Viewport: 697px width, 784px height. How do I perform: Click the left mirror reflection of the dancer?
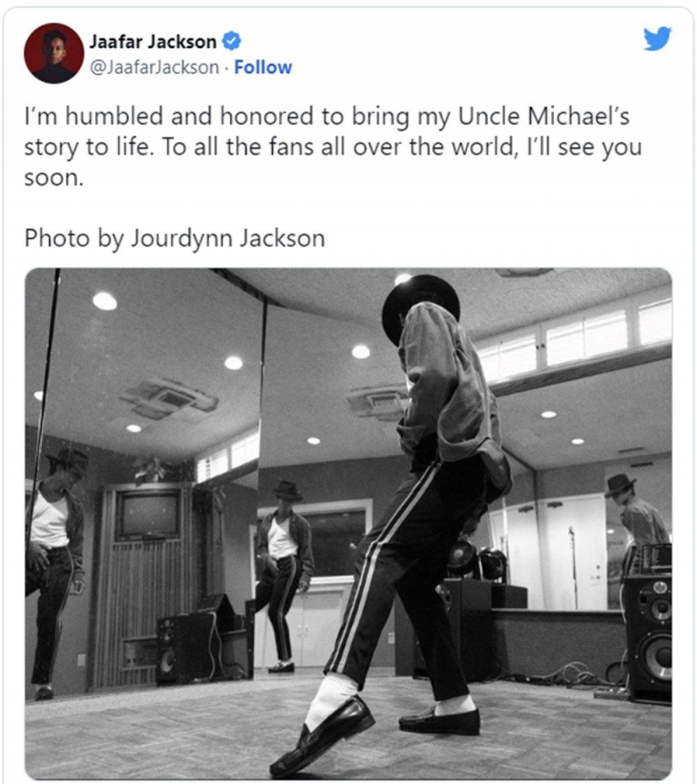point(52,558)
